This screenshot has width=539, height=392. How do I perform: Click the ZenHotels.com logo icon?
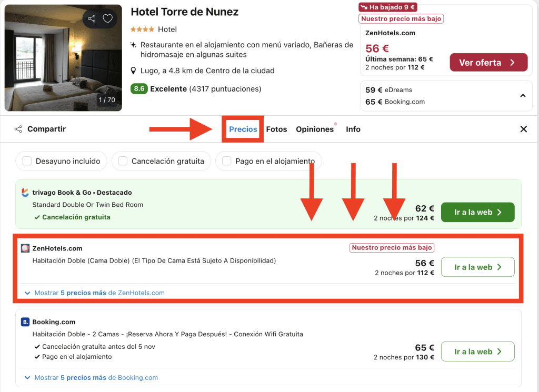[25, 248]
